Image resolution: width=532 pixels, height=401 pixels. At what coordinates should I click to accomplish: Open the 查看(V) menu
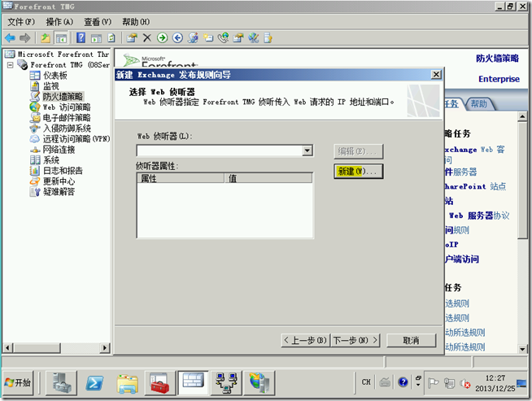point(98,22)
